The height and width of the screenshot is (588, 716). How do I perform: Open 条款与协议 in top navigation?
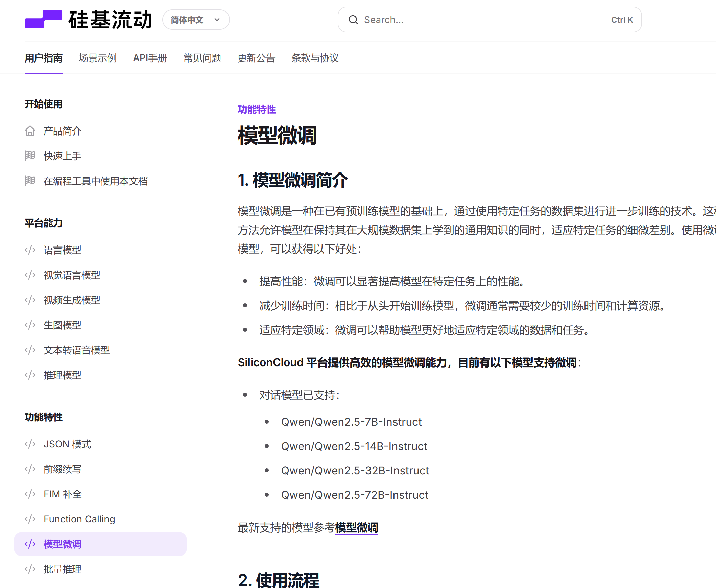pos(315,58)
